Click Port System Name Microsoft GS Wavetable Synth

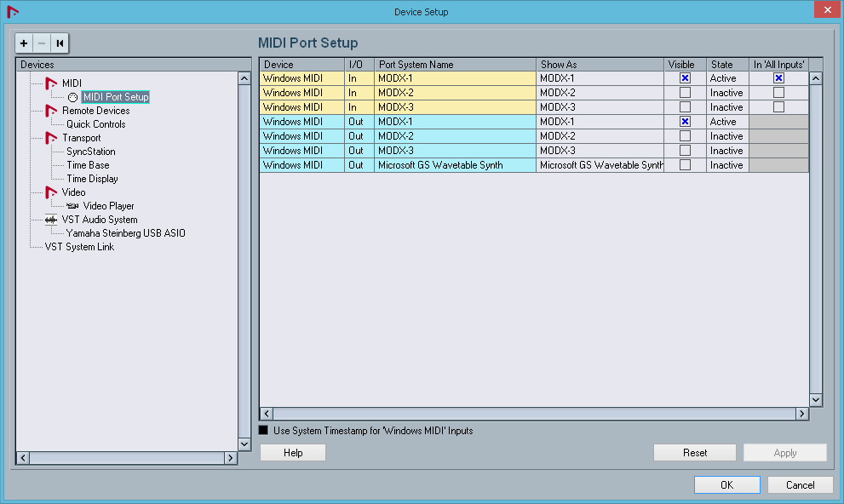[x=455, y=165]
